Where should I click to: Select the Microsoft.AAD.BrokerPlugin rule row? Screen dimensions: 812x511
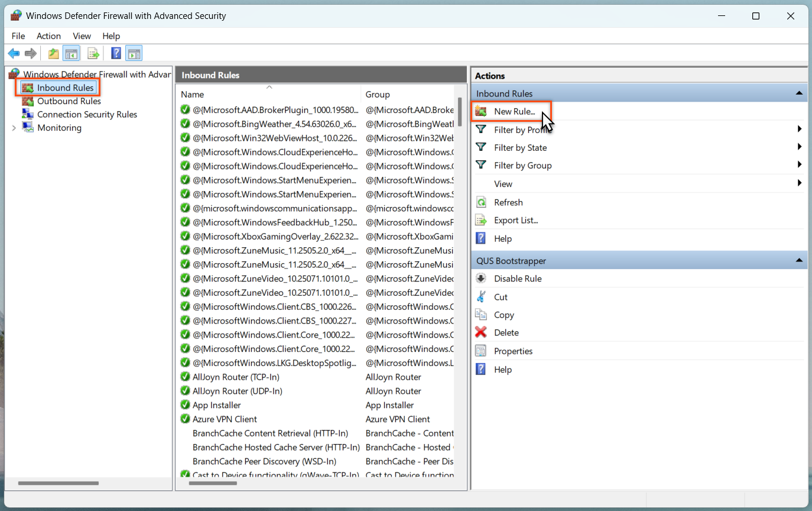(316, 109)
